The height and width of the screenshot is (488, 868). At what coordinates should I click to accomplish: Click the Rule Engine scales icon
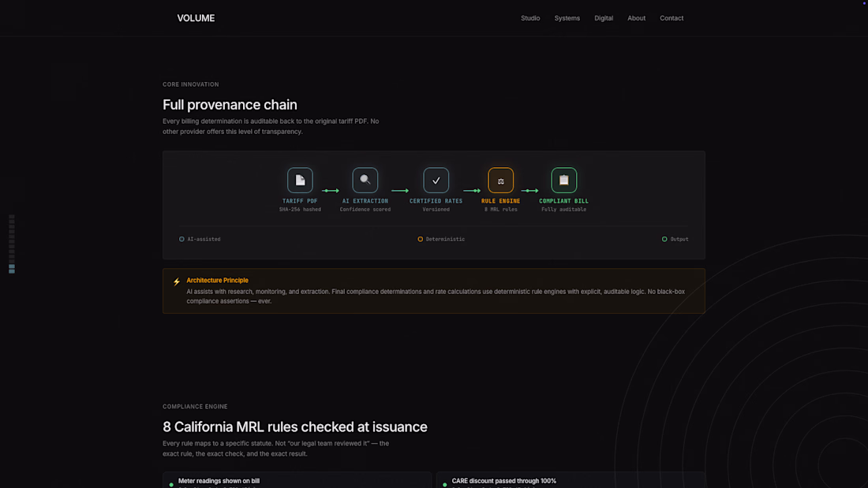pyautogui.click(x=500, y=181)
